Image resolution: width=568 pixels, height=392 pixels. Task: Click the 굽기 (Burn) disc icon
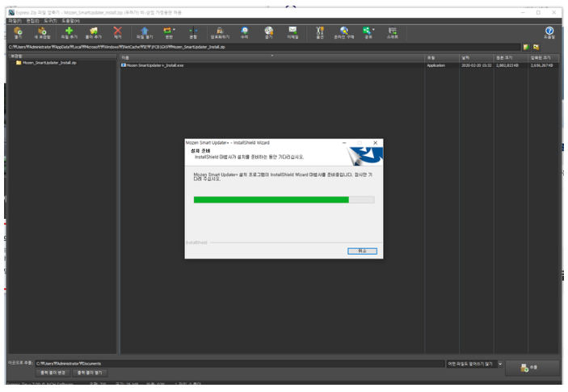[268, 32]
